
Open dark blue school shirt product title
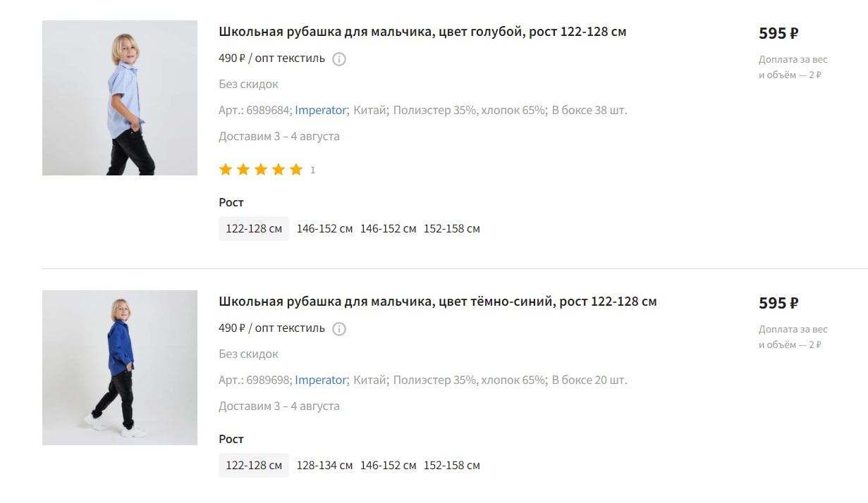coord(438,302)
